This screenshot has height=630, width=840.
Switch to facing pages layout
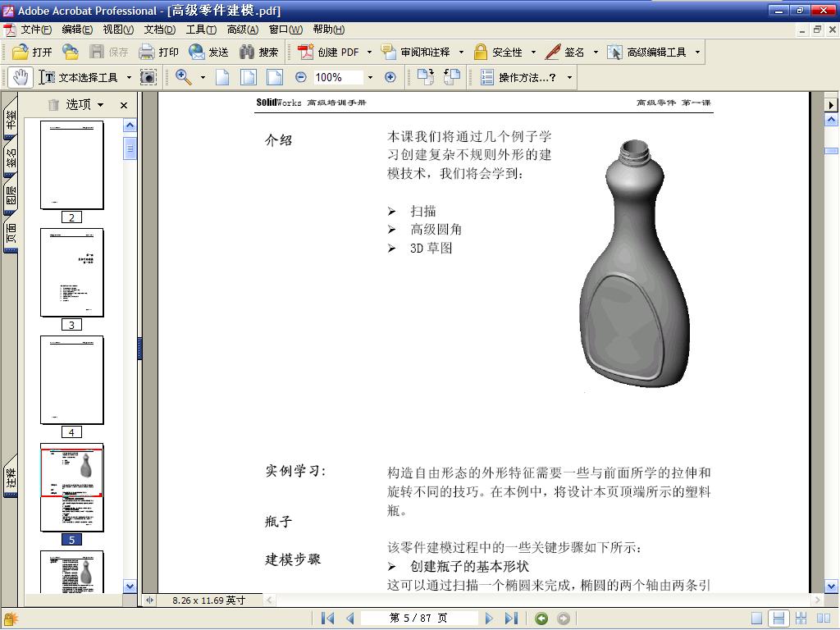pyautogui.click(x=824, y=619)
